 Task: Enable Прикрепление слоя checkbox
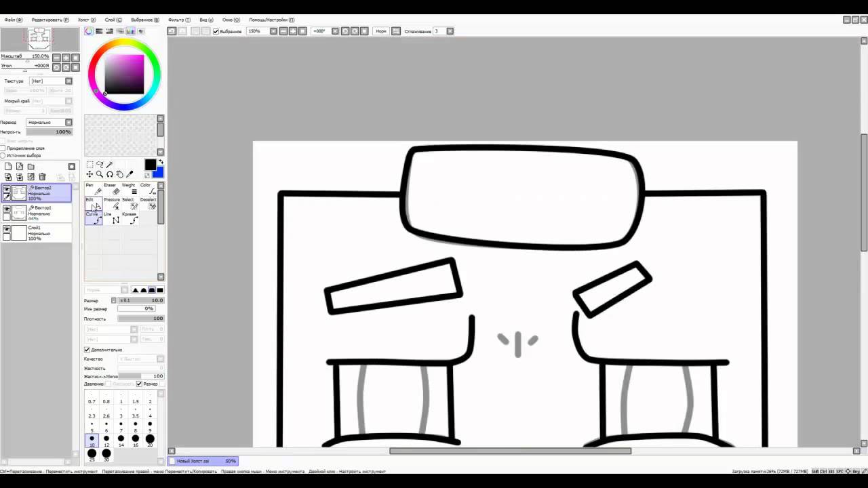point(3,148)
